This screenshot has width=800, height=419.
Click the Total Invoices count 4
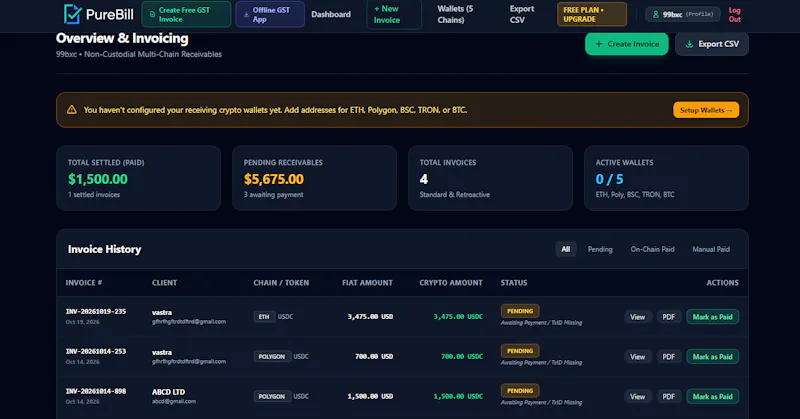[424, 179]
